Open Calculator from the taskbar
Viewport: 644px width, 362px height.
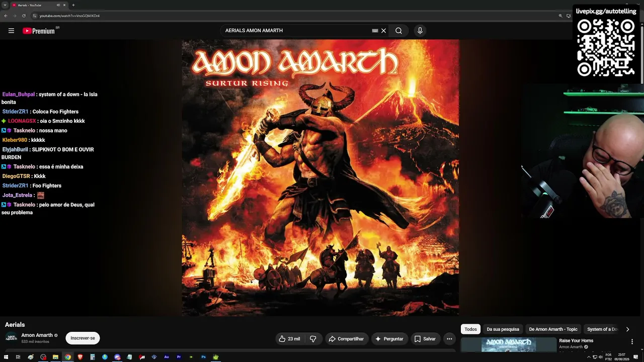pos(93,357)
